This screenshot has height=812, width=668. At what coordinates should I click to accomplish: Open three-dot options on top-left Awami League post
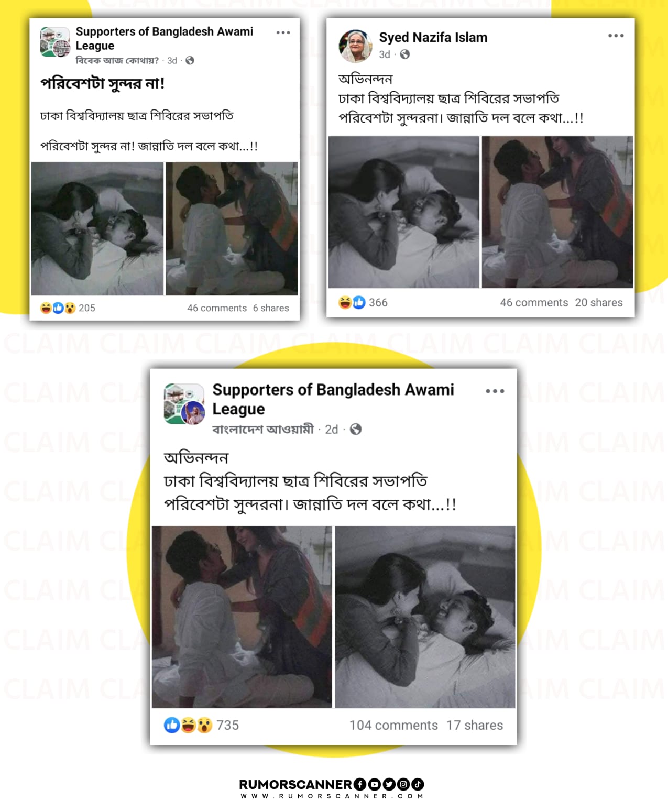283,32
